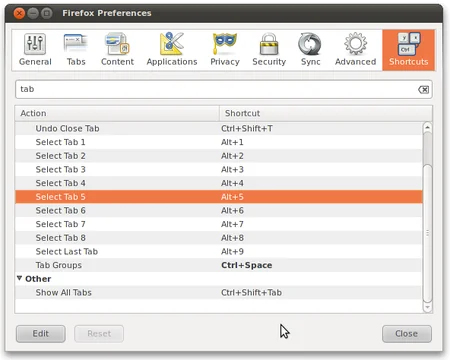
Task: Select the Undo Close Tab row
Action: pos(219,129)
